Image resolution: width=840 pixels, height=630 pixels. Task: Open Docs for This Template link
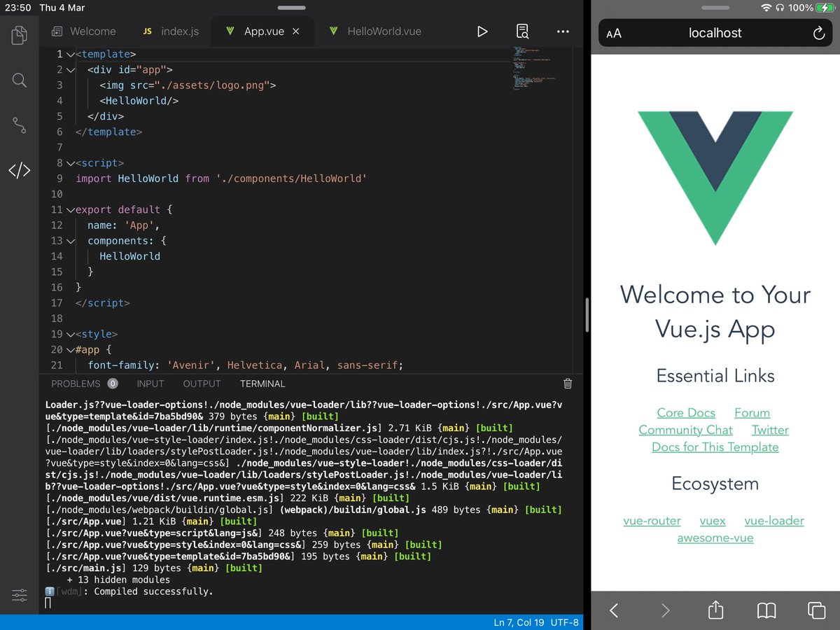715,447
